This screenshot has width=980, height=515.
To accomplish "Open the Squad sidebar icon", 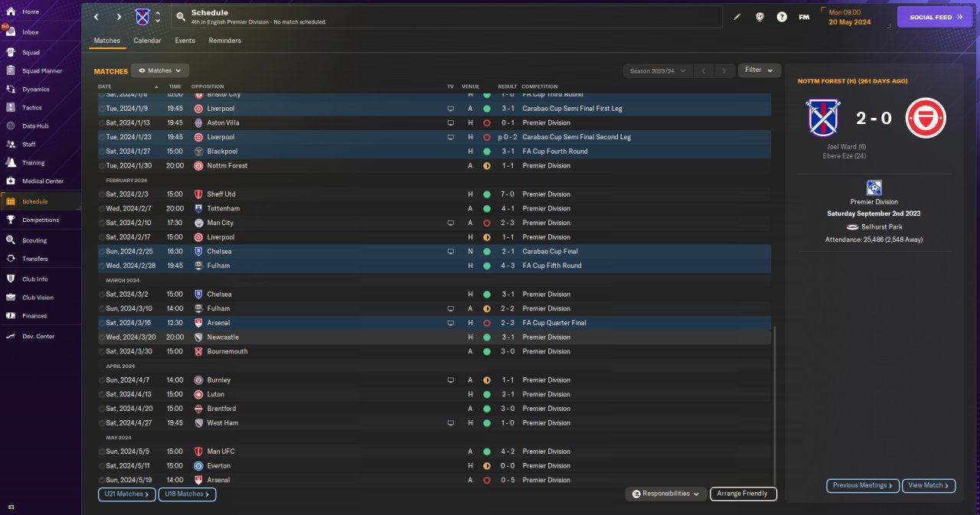I will [11, 53].
